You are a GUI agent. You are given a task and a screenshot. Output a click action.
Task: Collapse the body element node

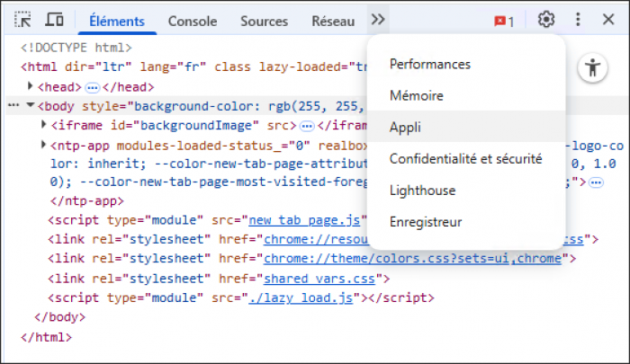pyautogui.click(x=31, y=106)
